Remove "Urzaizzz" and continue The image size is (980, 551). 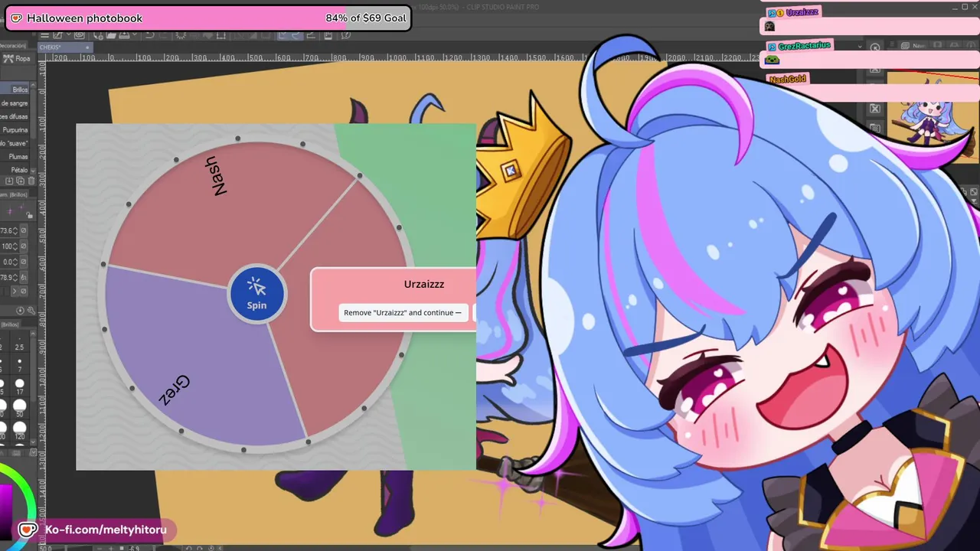[x=403, y=312]
